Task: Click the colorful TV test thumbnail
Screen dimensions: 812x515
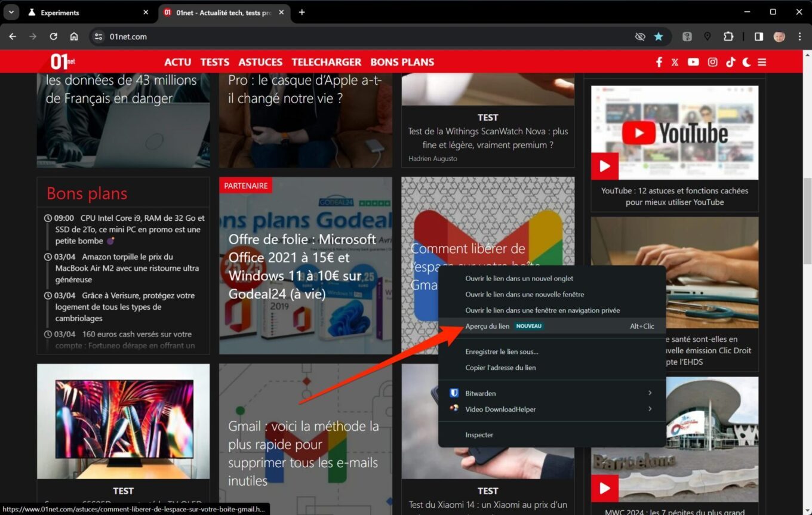Action: point(124,421)
